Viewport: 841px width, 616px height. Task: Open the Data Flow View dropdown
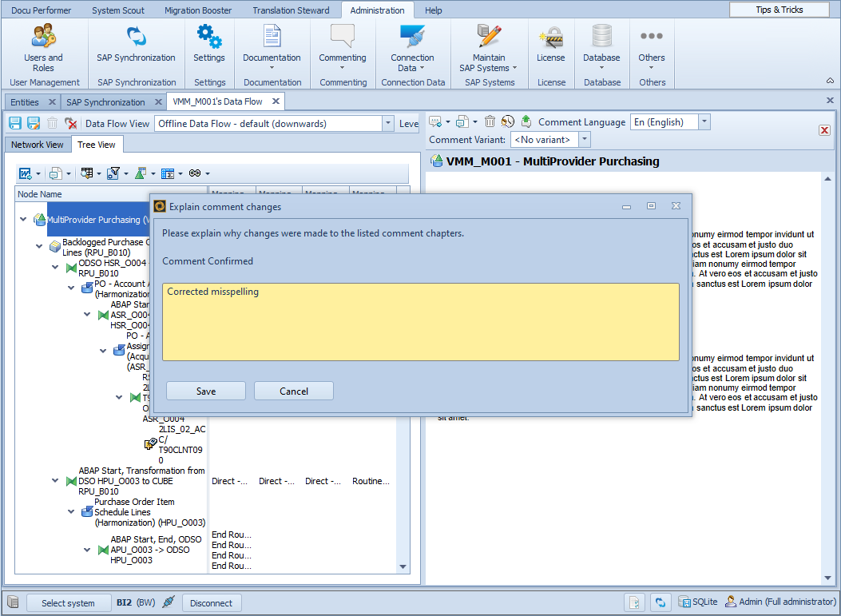coord(388,124)
